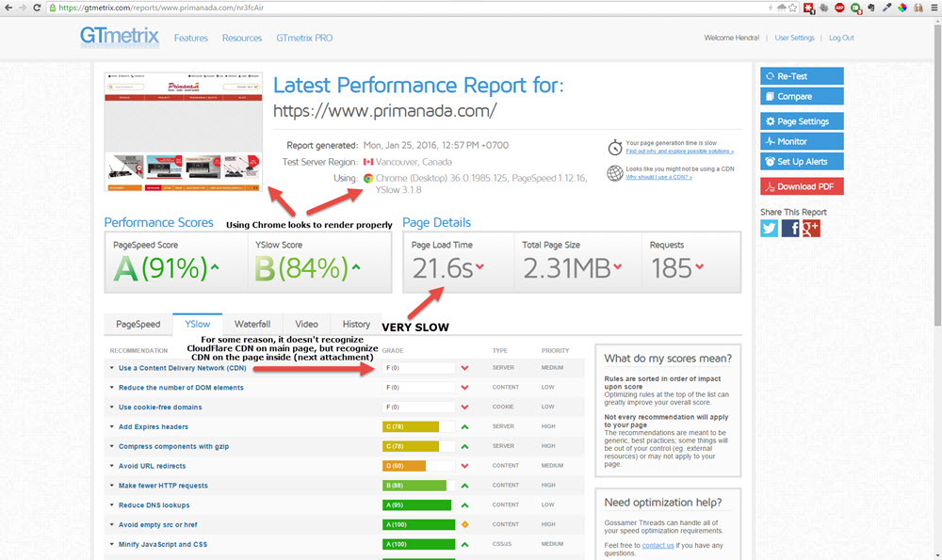This screenshot has height=560, width=942.
Task: Click the B (88) grade bar for HTTP requests
Action: point(418,486)
